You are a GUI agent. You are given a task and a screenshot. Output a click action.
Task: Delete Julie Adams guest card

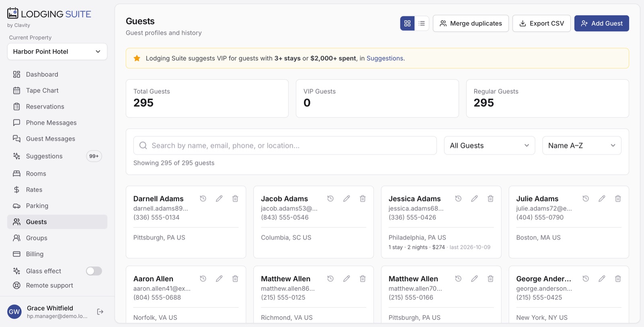pos(618,199)
